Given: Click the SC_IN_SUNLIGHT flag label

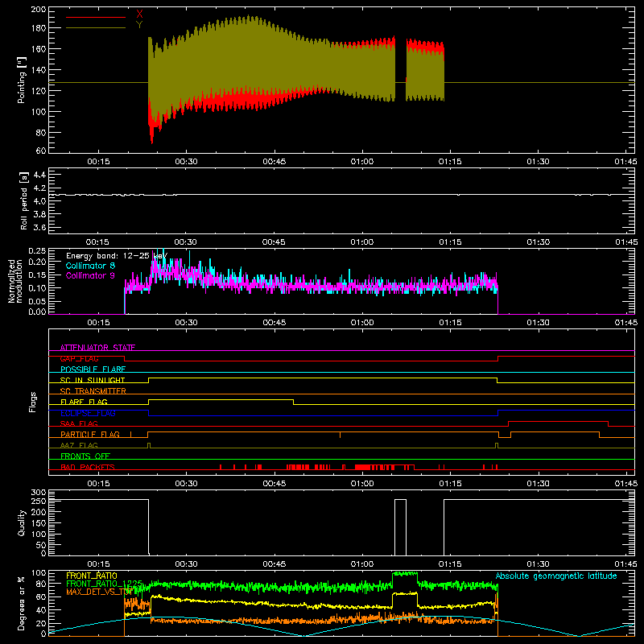Looking at the screenshot, I should pyautogui.click(x=93, y=380).
